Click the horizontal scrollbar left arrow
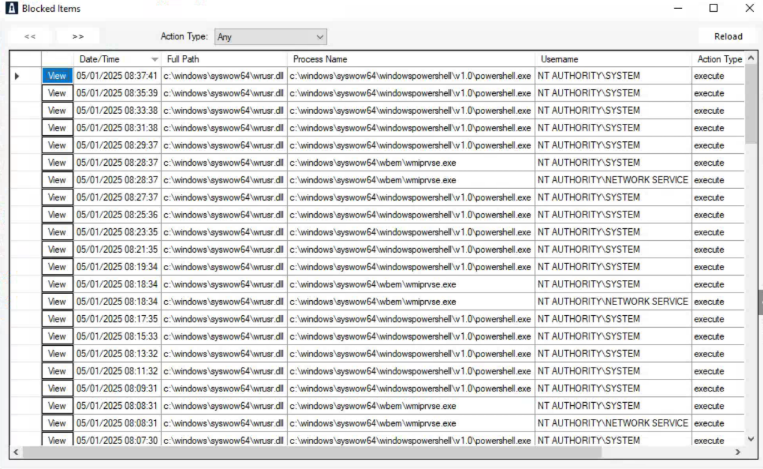Screen dimensions: 763x469 pyautogui.click(x=16, y=452)
